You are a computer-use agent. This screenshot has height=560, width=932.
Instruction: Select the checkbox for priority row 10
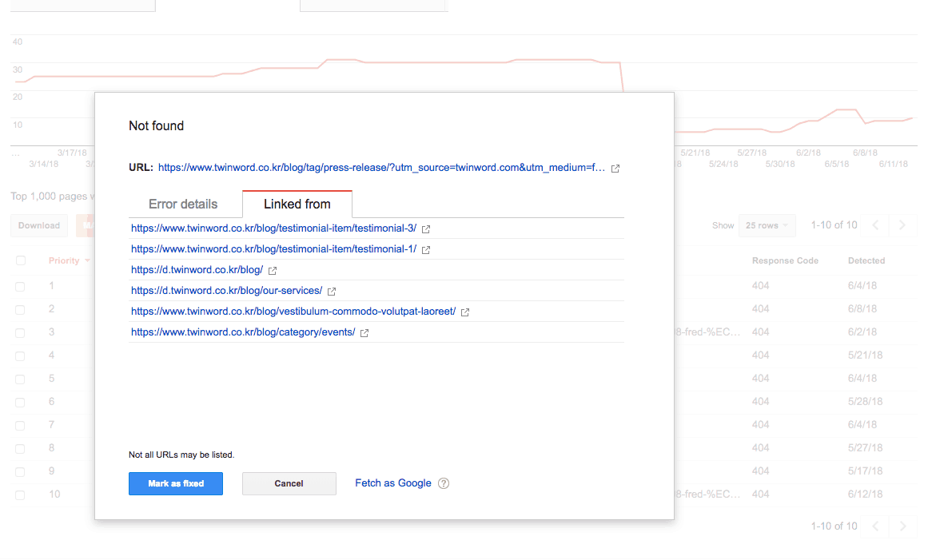[x=21, y=494]
